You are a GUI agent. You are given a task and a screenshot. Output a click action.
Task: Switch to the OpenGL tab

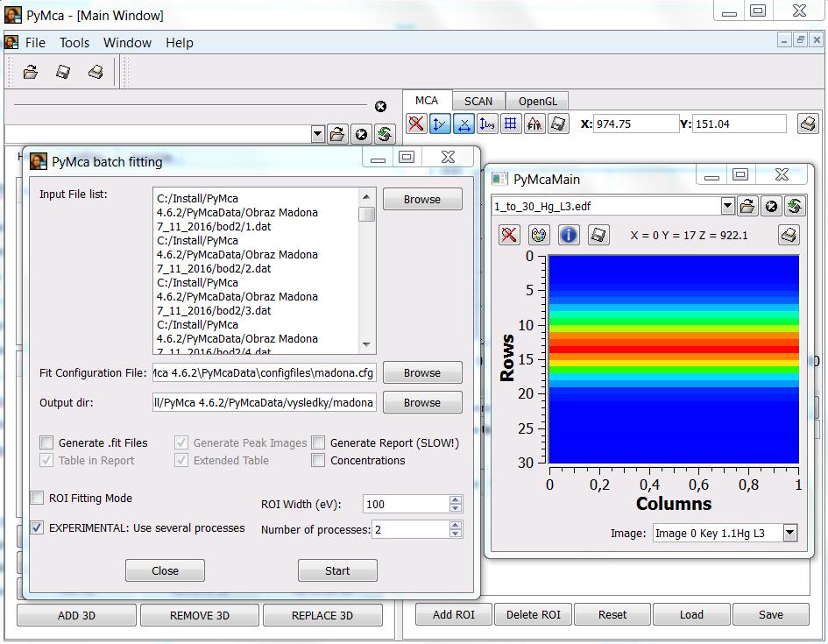coord(538,102)
